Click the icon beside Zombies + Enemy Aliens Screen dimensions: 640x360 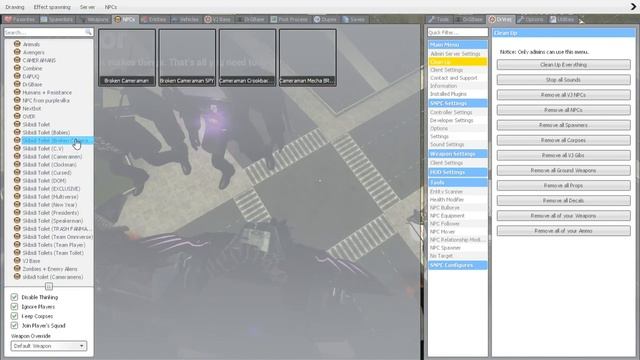(x=17, y=269)
